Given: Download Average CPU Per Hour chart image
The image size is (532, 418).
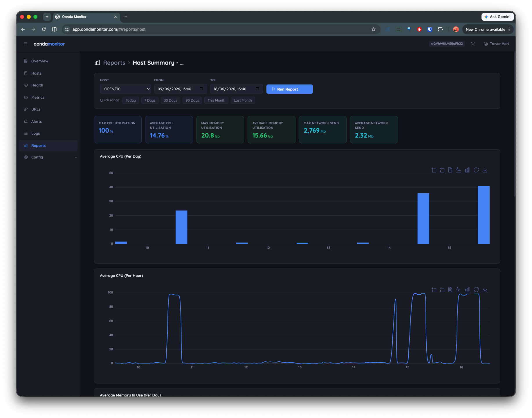Looking at the screenshot, I should click(485, 290).
